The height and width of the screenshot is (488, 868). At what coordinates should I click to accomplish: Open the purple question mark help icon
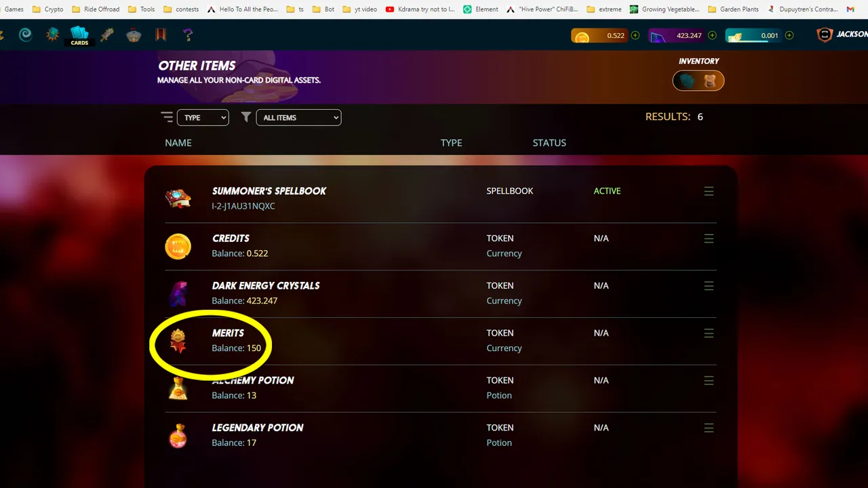click(188, 35)
